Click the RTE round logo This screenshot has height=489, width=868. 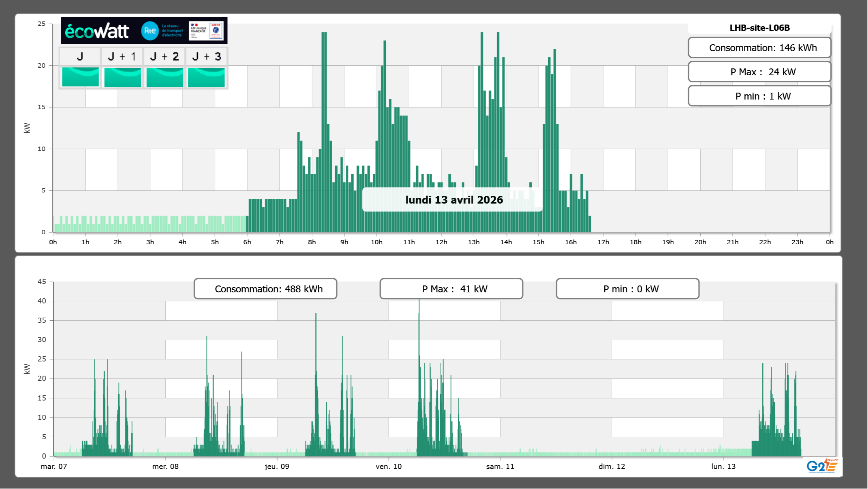150,31
